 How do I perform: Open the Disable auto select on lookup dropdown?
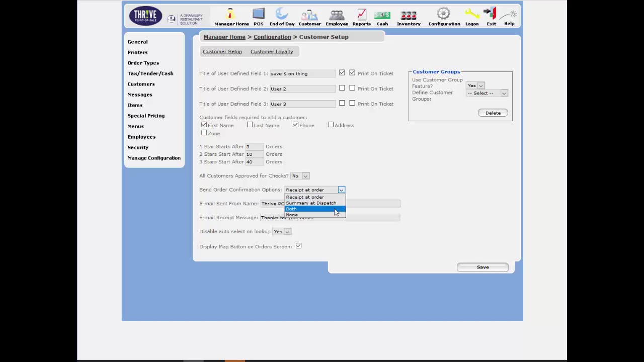tap(282, 232)
